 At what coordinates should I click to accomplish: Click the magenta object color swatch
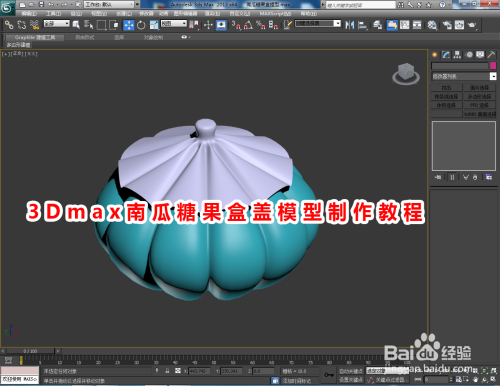click(x=493, y=66)
